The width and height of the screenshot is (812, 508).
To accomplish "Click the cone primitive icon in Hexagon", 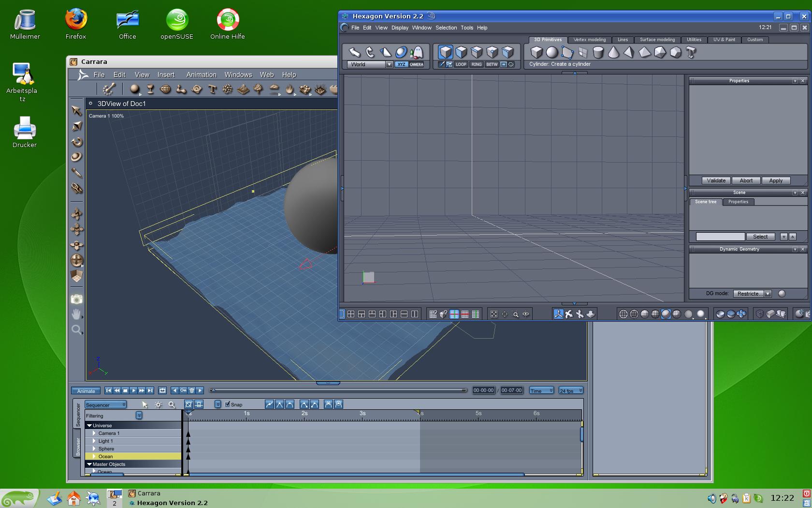I will (x=613, y=52).
